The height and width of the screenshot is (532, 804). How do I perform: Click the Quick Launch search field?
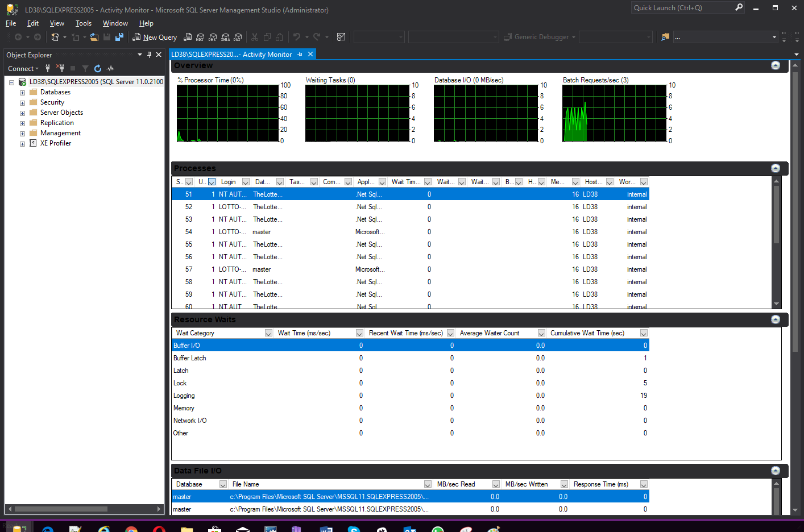coord(682,7)
